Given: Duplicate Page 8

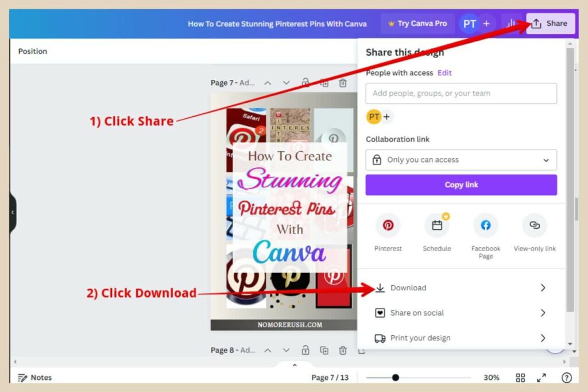Looking at the screenshot, I should coord(324,350).
